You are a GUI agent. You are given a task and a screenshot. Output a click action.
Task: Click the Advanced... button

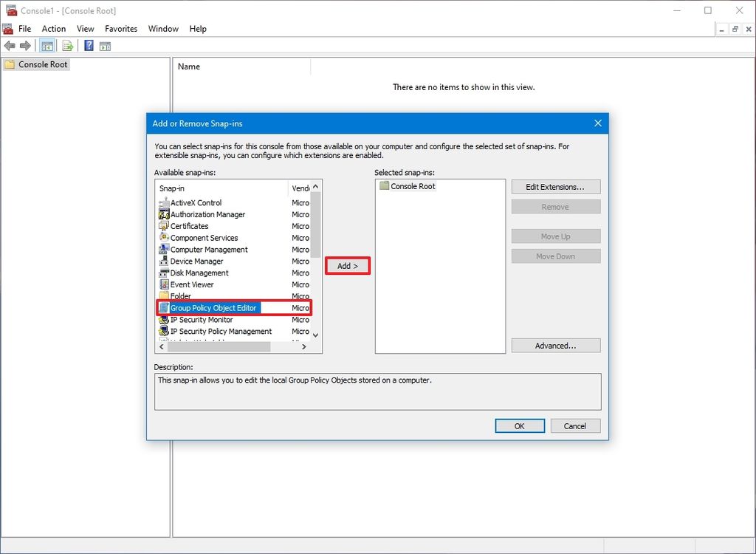point(555,345)
